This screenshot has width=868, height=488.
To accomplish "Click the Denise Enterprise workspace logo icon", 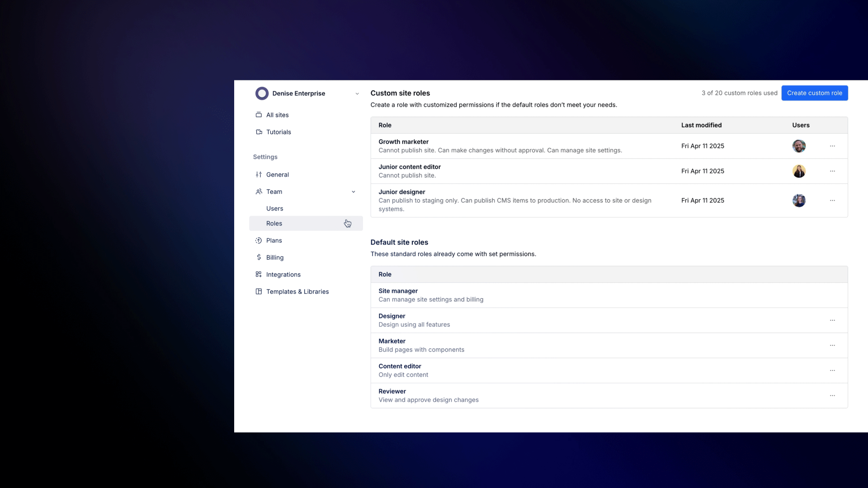I will tap(262, 94).
